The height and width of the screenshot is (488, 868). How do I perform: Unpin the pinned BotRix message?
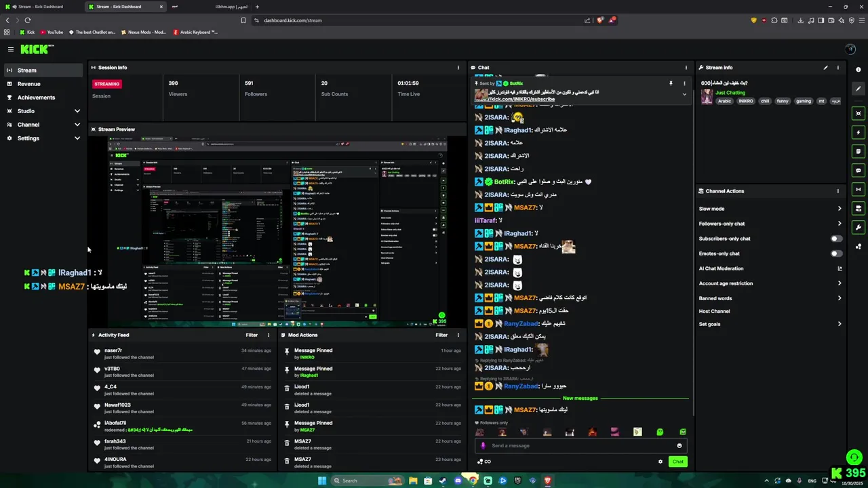(x=671, y=83)
